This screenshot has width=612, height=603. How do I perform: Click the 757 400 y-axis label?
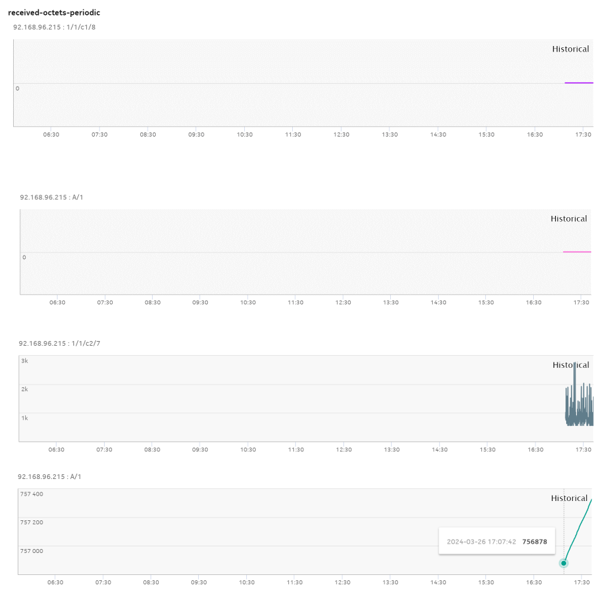(31, 494)
